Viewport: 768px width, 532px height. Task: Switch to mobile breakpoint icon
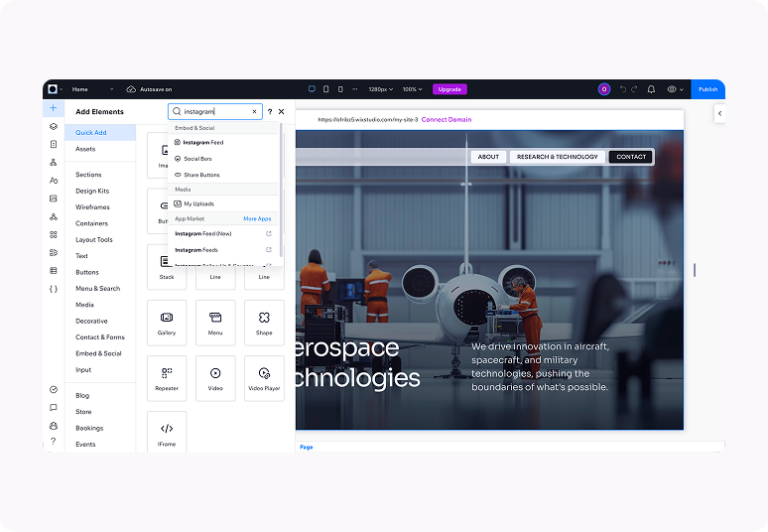pos(340,89)
